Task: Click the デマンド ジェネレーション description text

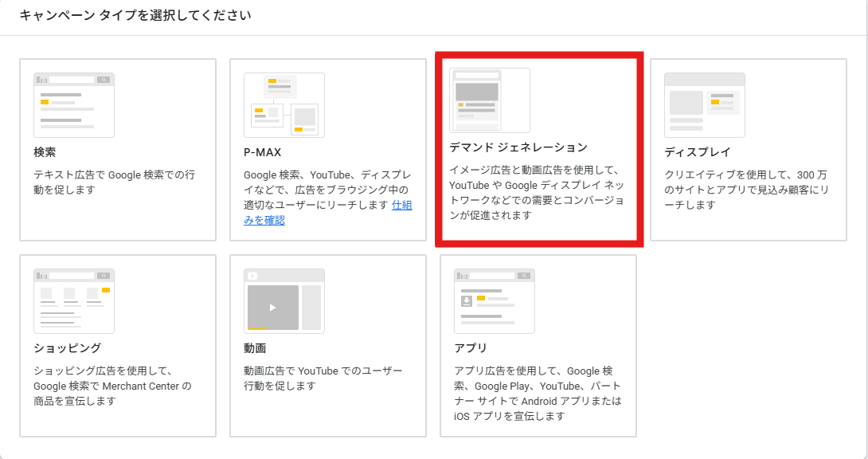Action: pos(537,193)
